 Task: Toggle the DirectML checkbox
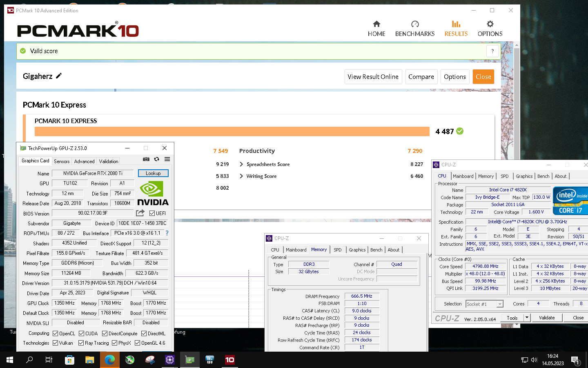pyautogui.click(x=144, y=334)
